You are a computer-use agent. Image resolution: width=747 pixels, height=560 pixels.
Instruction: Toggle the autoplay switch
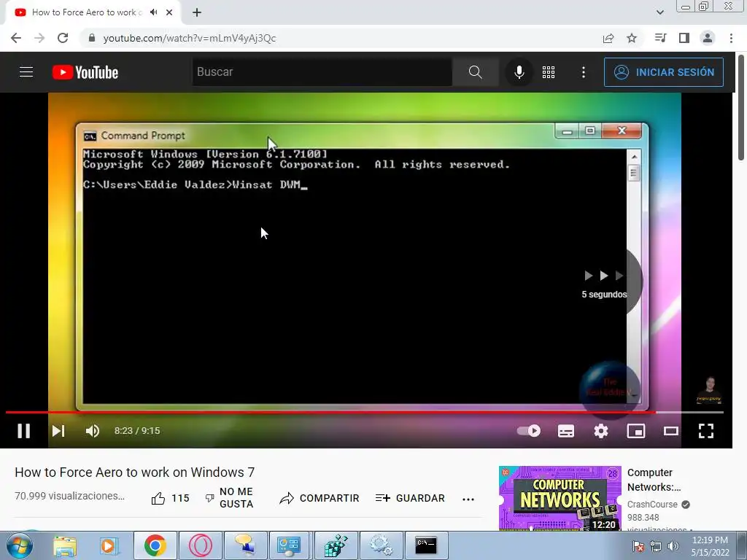click(528, 431)
